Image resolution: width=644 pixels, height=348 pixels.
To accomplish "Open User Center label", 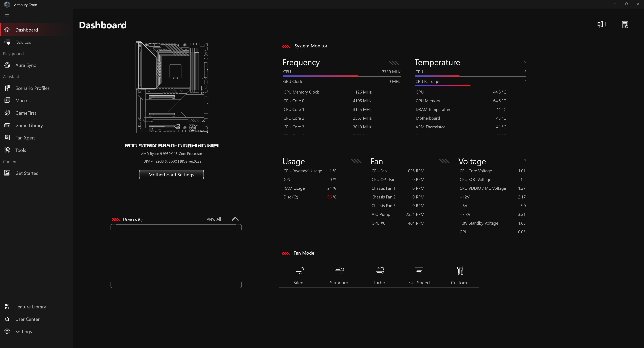I will (27, 319).
